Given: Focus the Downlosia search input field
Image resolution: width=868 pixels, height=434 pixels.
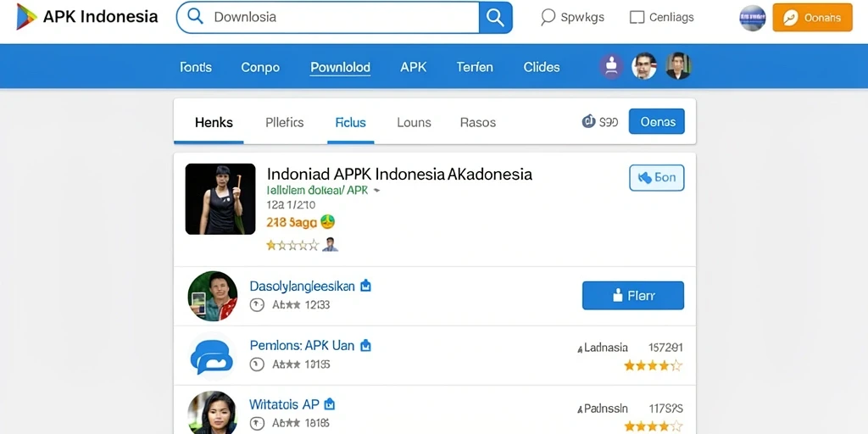Looking at the screenshot, I should point(328,17).
